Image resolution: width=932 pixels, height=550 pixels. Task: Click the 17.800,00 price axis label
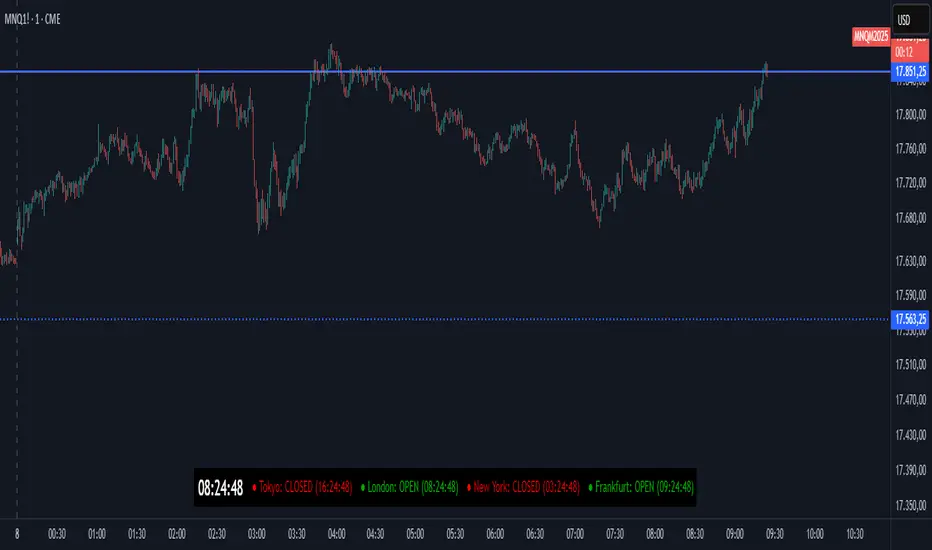pos(911,114)
